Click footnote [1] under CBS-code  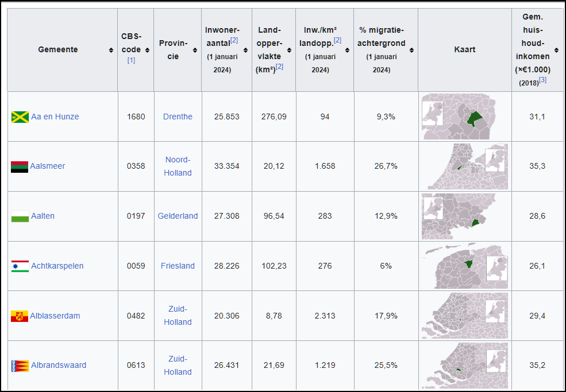click(131, 60)
